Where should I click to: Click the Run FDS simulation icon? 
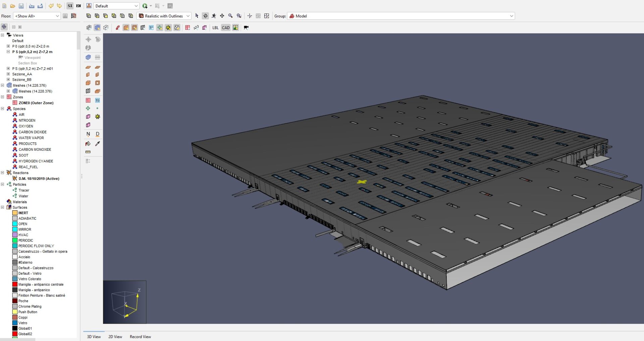(x=145, y=6)
